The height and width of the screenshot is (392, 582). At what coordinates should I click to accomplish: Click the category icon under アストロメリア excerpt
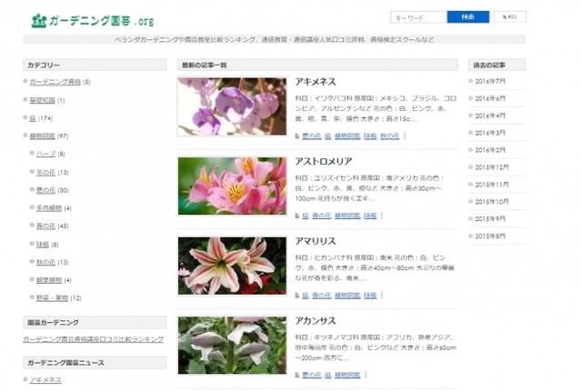[297, 216]
